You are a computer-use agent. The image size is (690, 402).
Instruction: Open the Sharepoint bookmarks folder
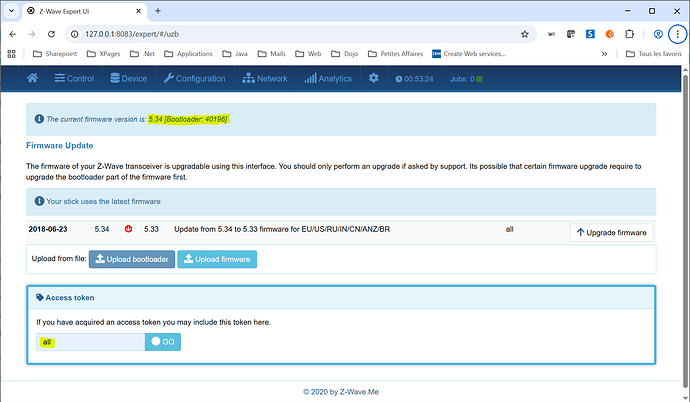click(x=55, y=54)
